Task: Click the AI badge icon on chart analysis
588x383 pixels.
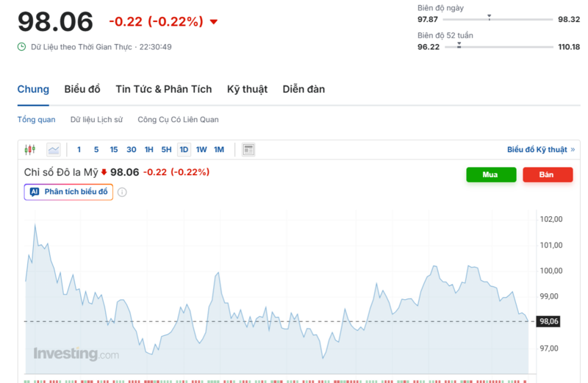Action: (34, 192)
